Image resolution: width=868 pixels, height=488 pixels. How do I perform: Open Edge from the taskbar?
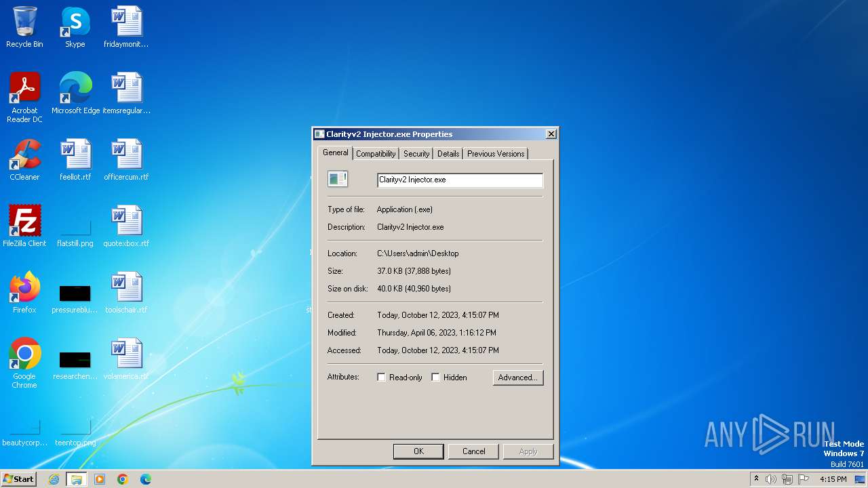tap(146, 479)
